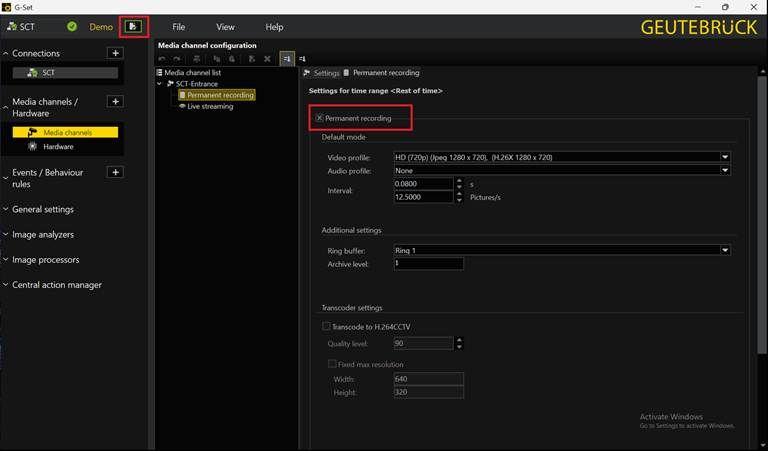Viewport: 768px width, 451px height.
Task: Expand the Central action manager section
Action: point(5,285)
